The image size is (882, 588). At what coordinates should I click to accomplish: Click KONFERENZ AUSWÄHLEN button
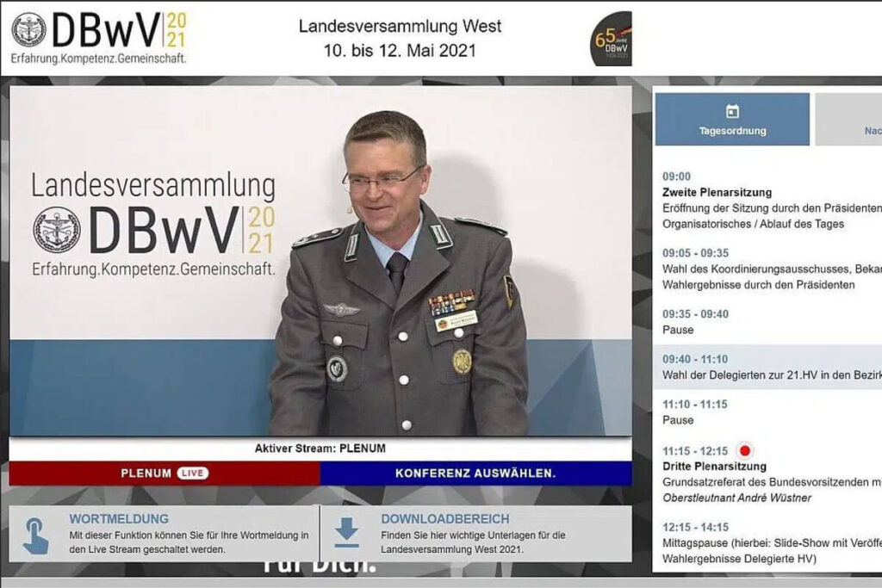tap(475, 473)
